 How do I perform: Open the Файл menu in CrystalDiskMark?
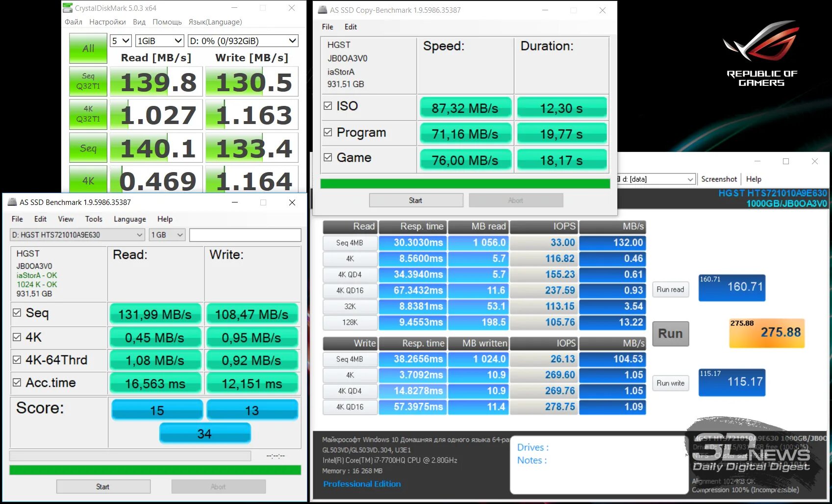(74, 22)
